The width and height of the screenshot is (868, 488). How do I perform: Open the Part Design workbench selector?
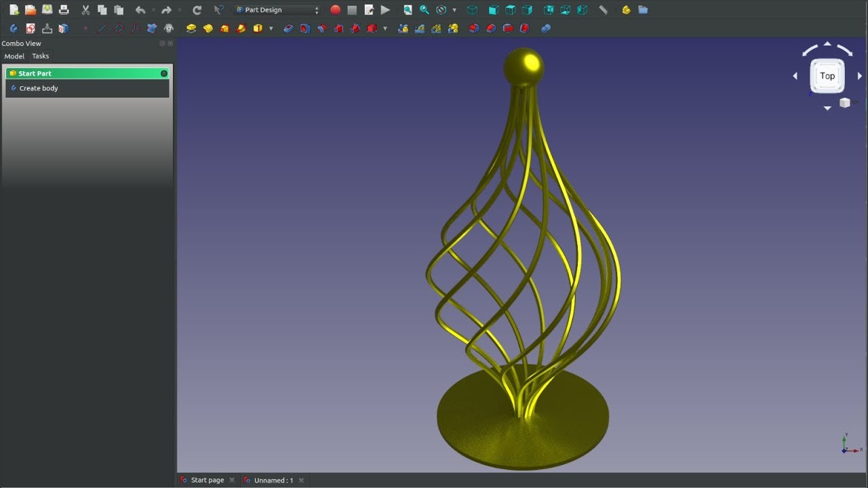click(x=277, y=10)
